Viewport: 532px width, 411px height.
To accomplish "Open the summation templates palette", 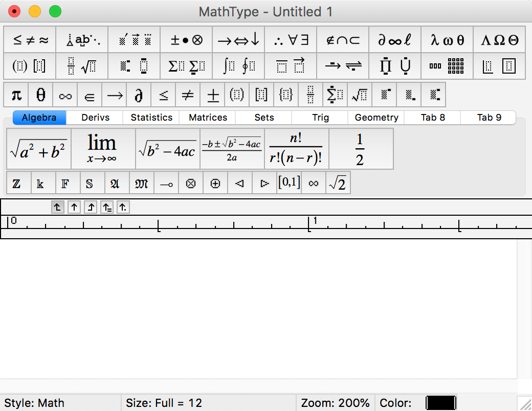I will [186, 66].
